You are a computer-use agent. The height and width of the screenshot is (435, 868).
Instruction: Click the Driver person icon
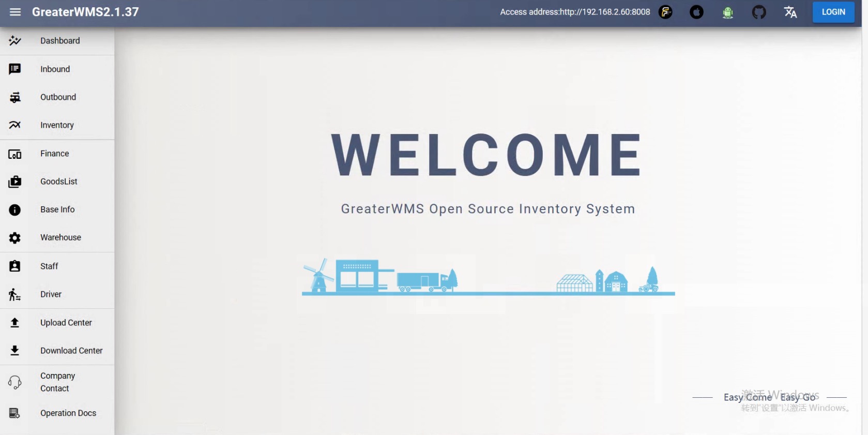pyautogui.click(x=15, y=294)
